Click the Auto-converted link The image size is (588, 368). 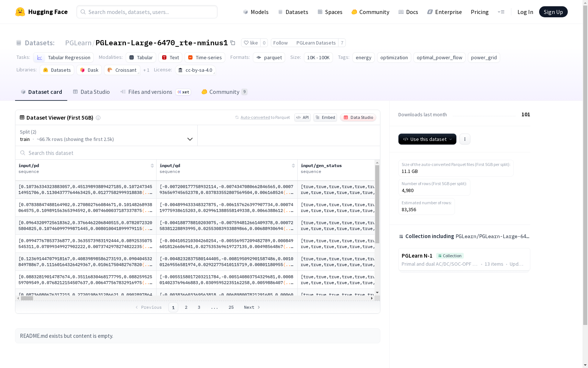(x=255, y=117)
